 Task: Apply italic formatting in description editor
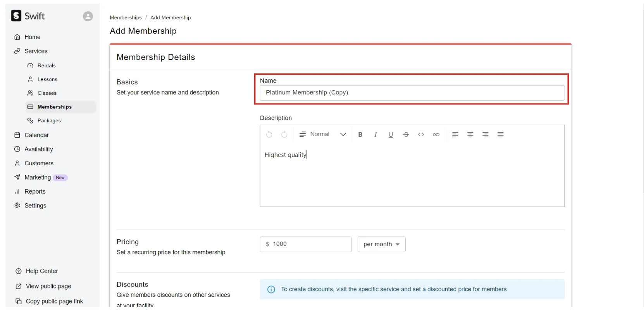pos(375,135)
